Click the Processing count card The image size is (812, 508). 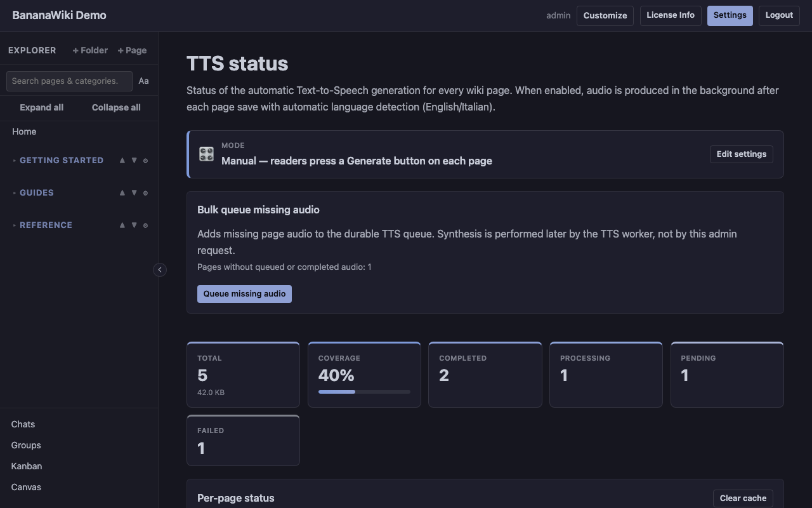click(606, 375)
